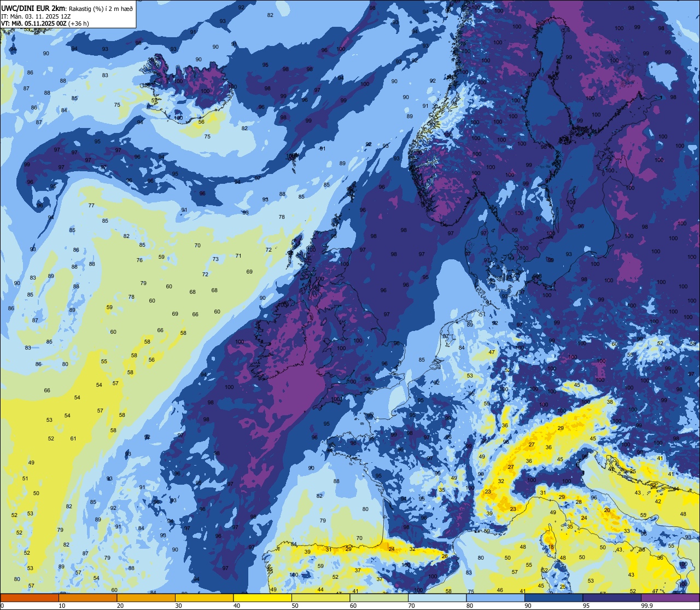Click the "Rakastig (%) í 2 m hæð" label
Viewport: 700px width, 610px height.
coord(101,8)
